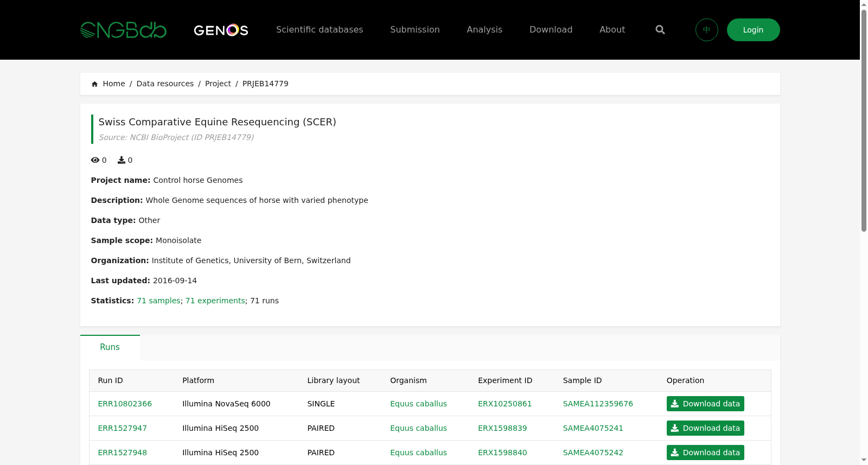Download data for run ERR1527947
This screenshot has width=868, height=465.
coord(705,428)
